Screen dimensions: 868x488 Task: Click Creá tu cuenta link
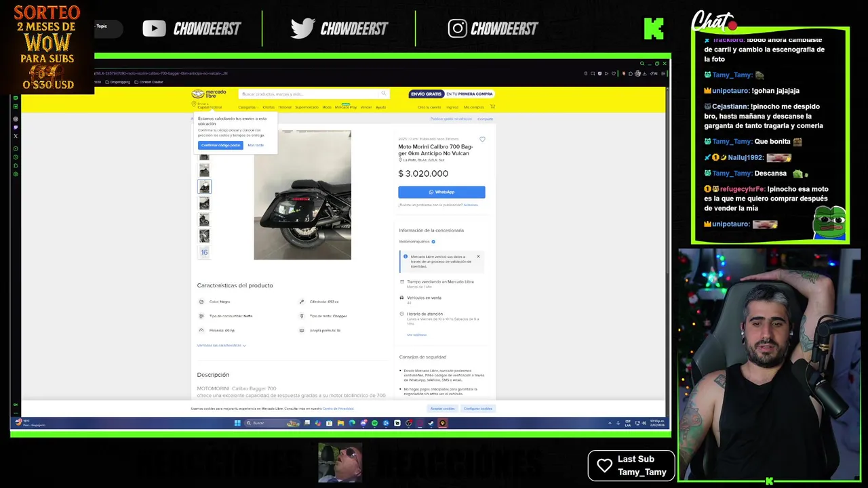tap(429, 107)
